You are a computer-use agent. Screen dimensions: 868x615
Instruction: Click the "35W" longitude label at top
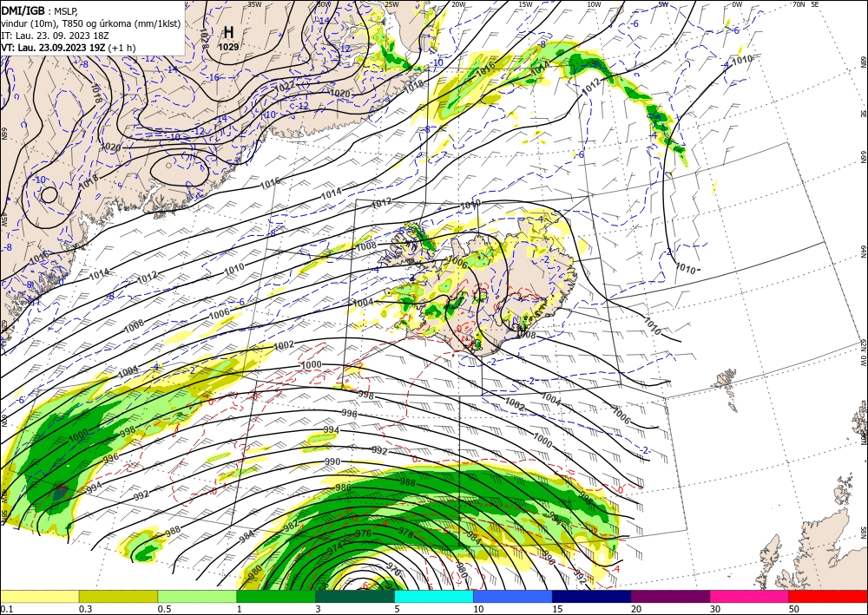tap(254, 4)
